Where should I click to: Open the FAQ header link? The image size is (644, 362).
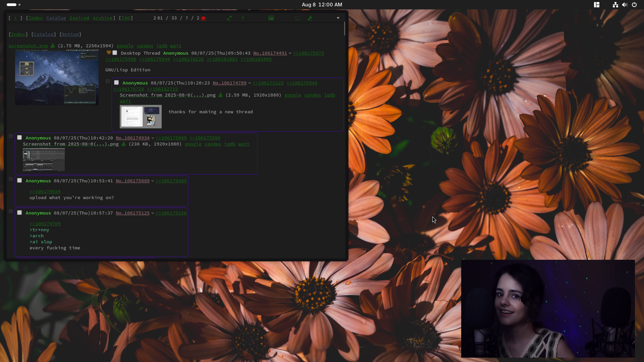(126, 18)
